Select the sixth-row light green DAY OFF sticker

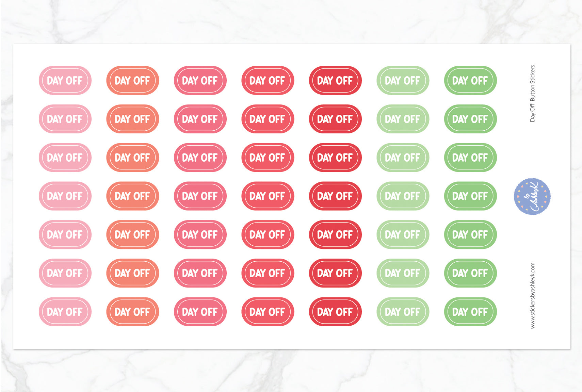403,273
